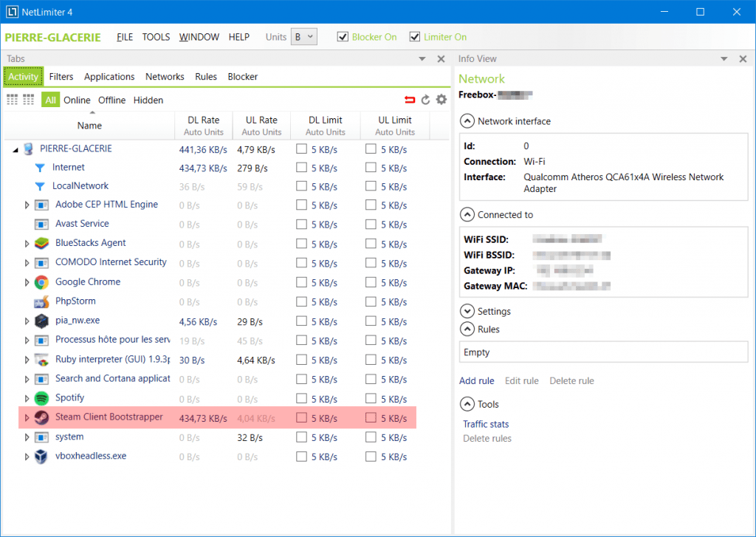This screenshot has width=756, height=537.
Task: Close the Tabs panel
Action: [441, 59]
